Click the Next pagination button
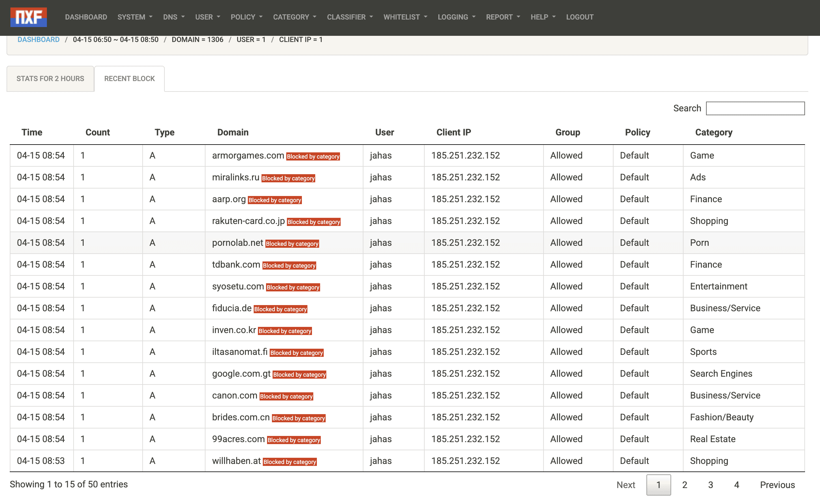Image resolution: width=820 pixels, height=504 pixels. 625,485
